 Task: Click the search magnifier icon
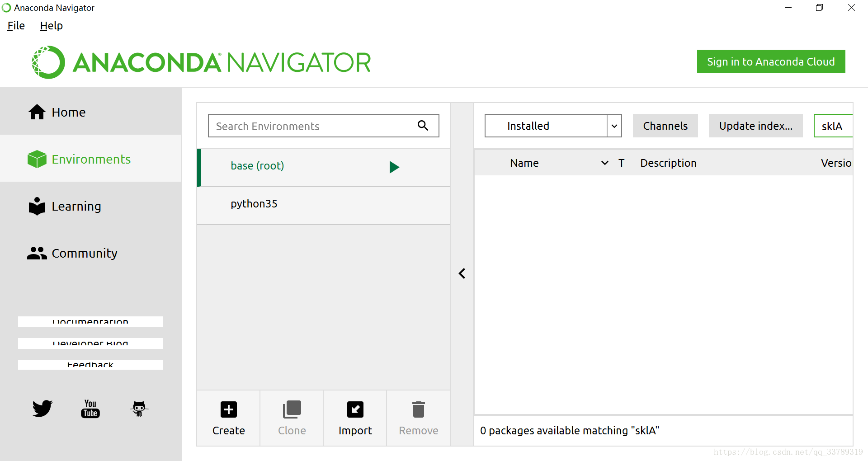click(423, 126)
